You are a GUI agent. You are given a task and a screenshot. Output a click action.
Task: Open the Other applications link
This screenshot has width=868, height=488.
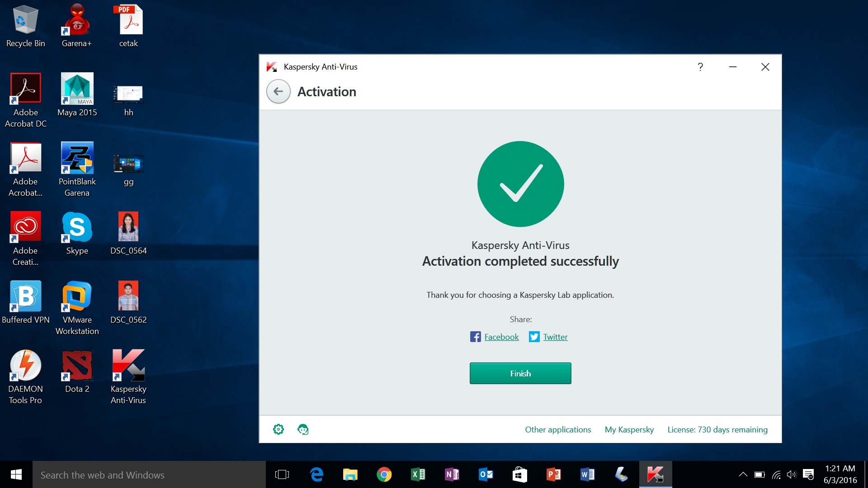(x=557, y=430)
